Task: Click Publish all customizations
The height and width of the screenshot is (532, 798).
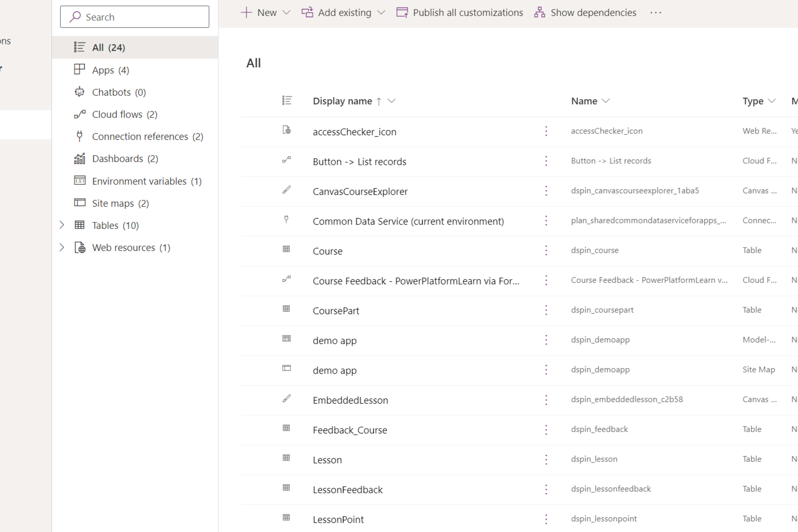Action: pos(460,12)
